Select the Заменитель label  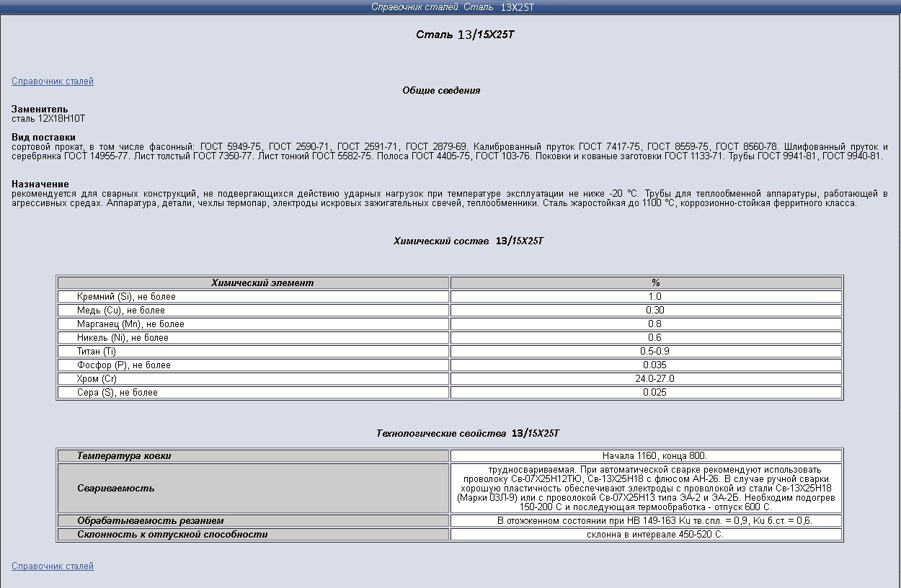point(40,110)
